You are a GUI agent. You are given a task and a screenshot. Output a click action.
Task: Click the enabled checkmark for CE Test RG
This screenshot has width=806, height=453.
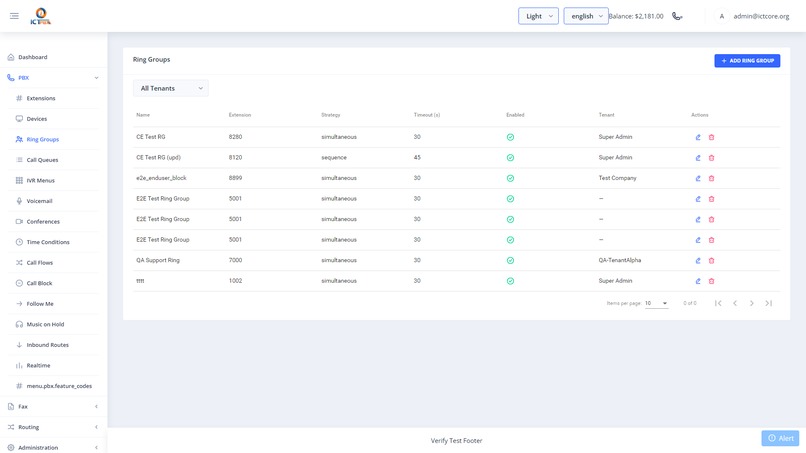click(x=510, y=137)
